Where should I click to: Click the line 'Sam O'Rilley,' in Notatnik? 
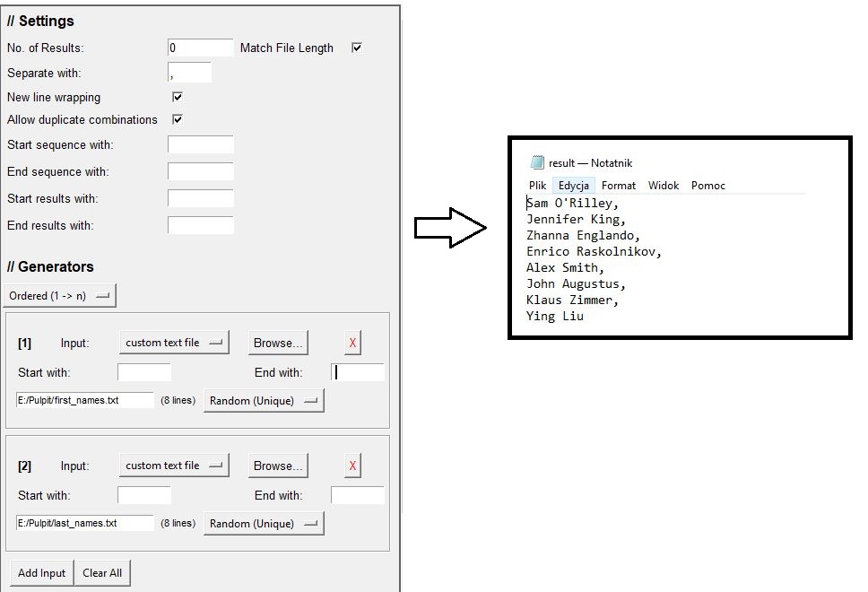(x=572, y=204)
